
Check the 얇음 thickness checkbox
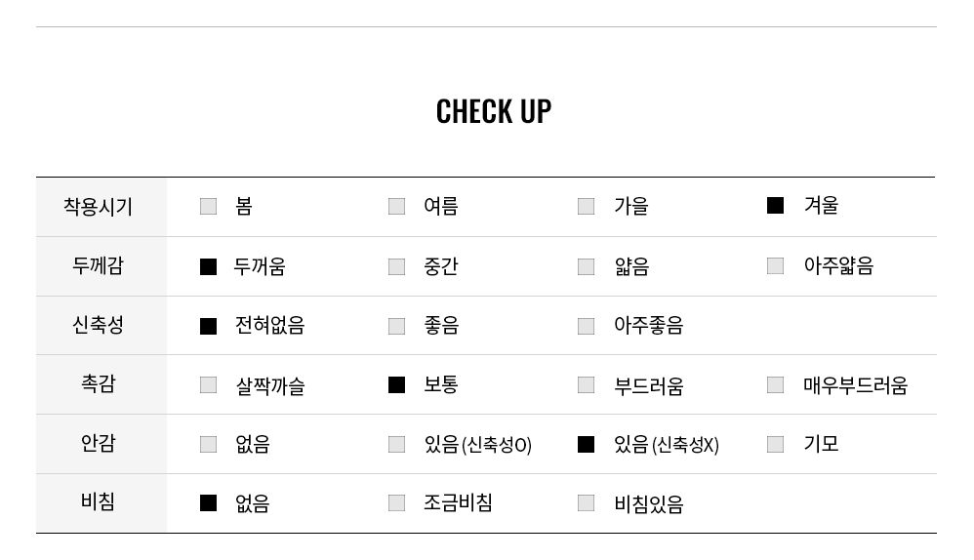point(586,266)
